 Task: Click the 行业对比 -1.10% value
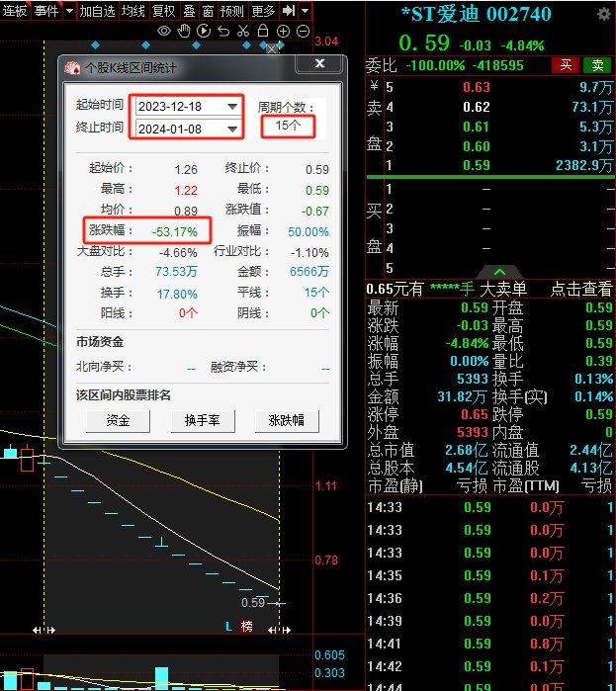tap(309, 252)
